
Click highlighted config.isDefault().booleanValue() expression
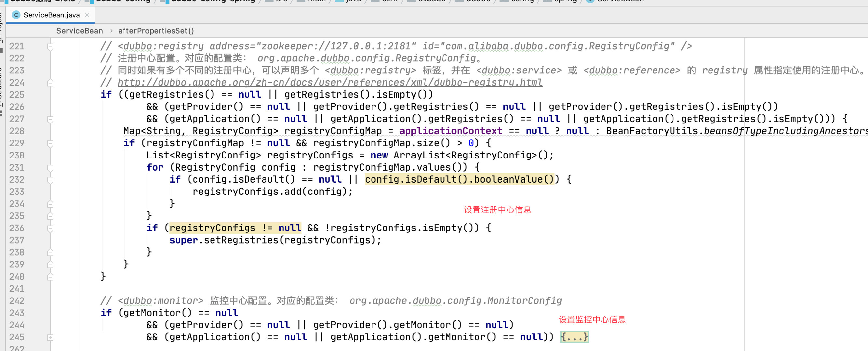(x=459, y=179)
